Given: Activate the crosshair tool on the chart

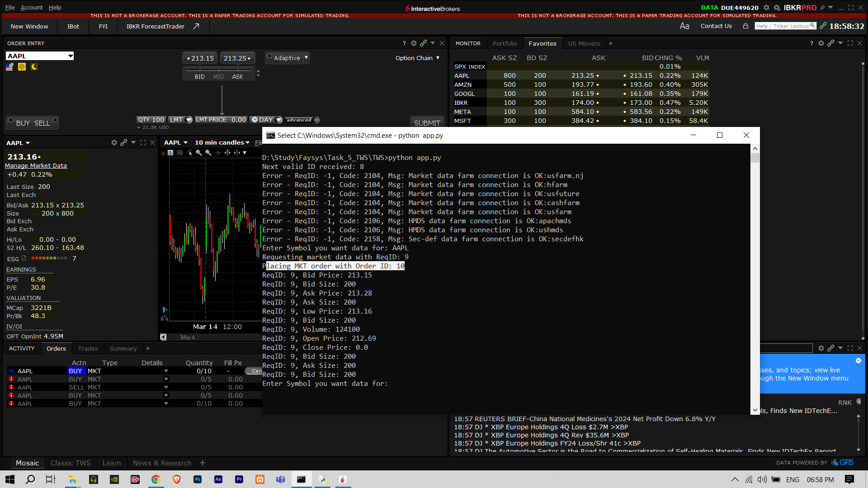Looking at the screenshot, I should pyautogui.click(x=217, y=153).
